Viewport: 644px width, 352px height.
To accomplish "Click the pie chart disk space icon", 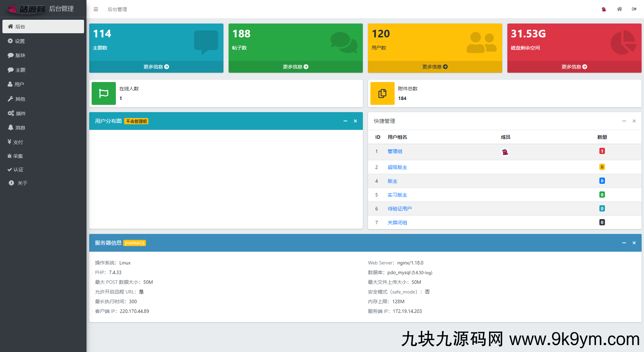I will tap(623, 43).
